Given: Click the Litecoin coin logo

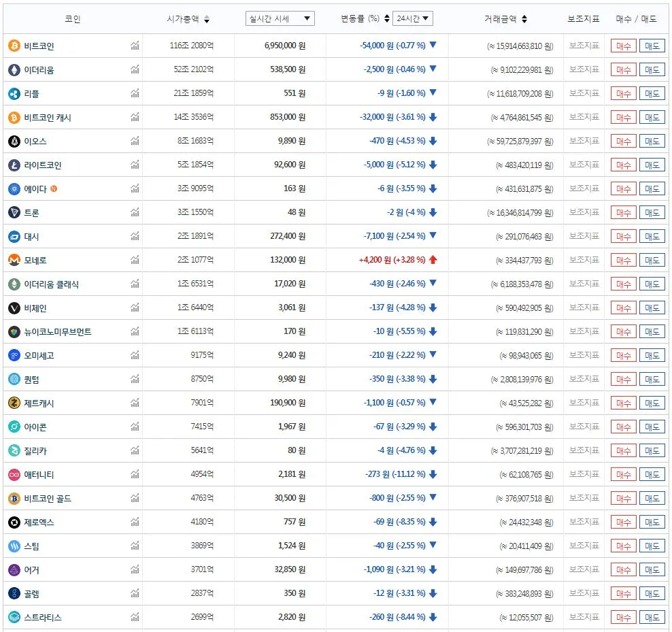Looking at the screenshot, I should (x=14, y=165).
